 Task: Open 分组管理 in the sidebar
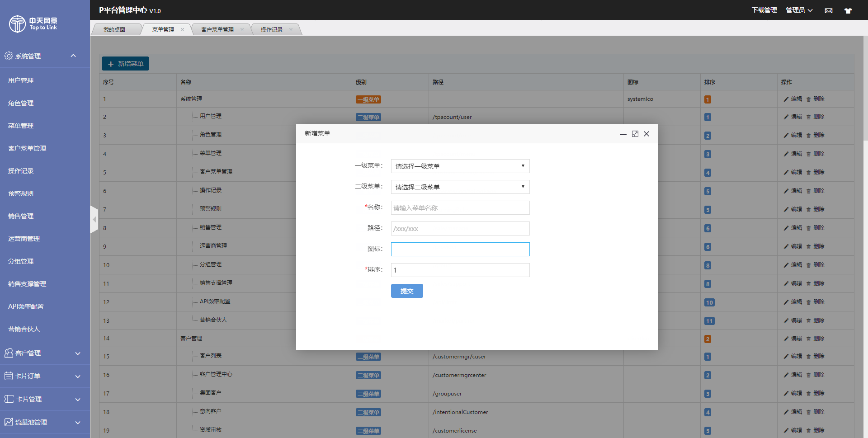pyautogui.click(x=21, y=261)
